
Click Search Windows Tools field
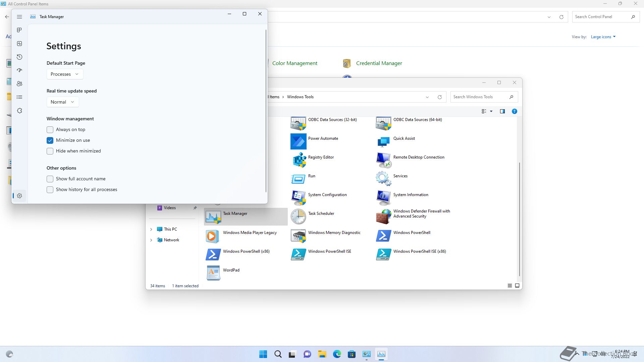click(x=484, y=97)
